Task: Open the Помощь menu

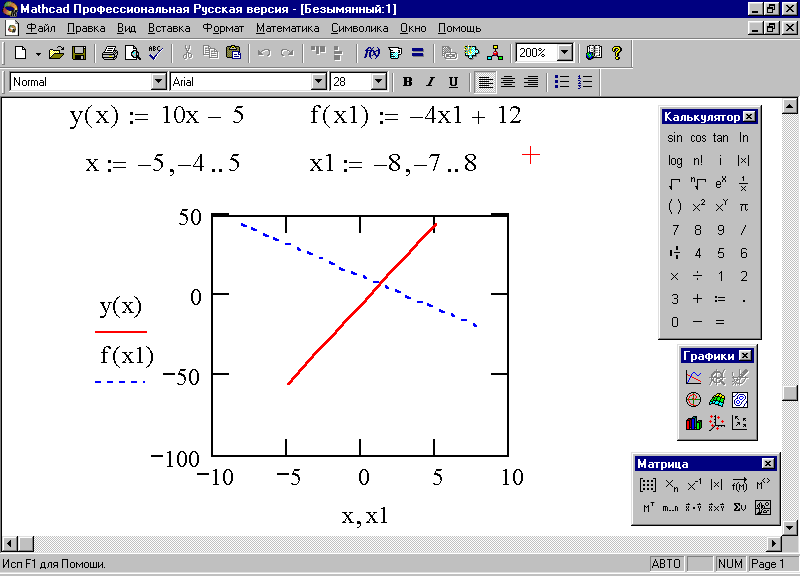Action: [x=459, y=28]
